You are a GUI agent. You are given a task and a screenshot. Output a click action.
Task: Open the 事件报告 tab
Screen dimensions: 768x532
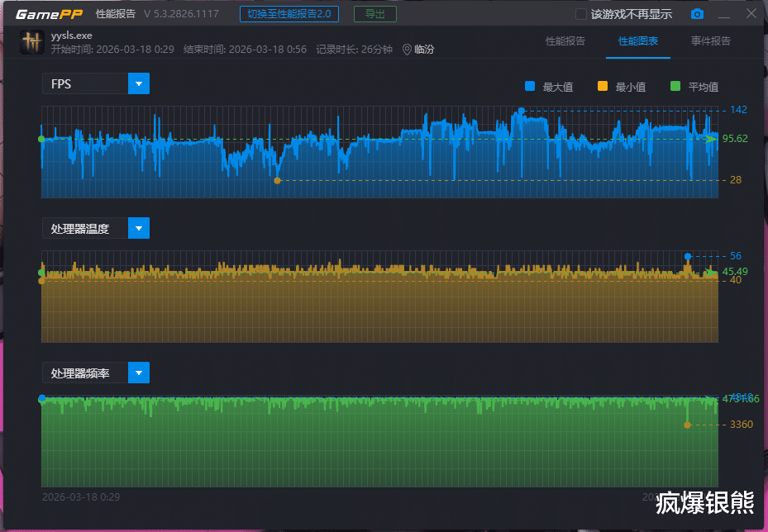point(711,41)
